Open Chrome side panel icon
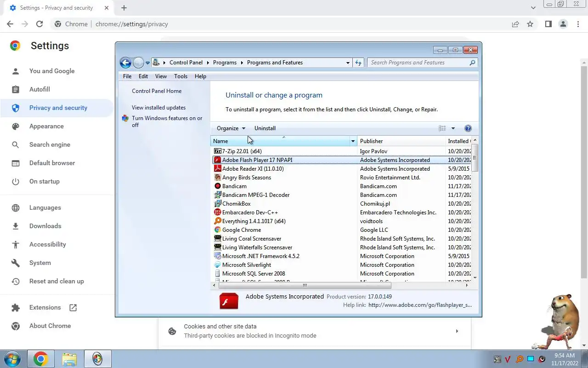The width and height of the screenshot is (588, 368). click(548, 24)
